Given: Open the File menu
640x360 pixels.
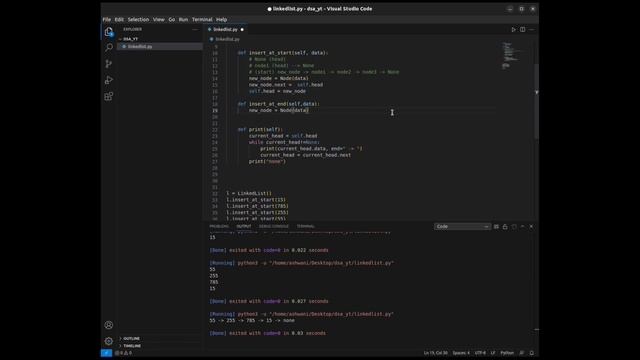Looking at the screenshot, I should click(107, 20).
